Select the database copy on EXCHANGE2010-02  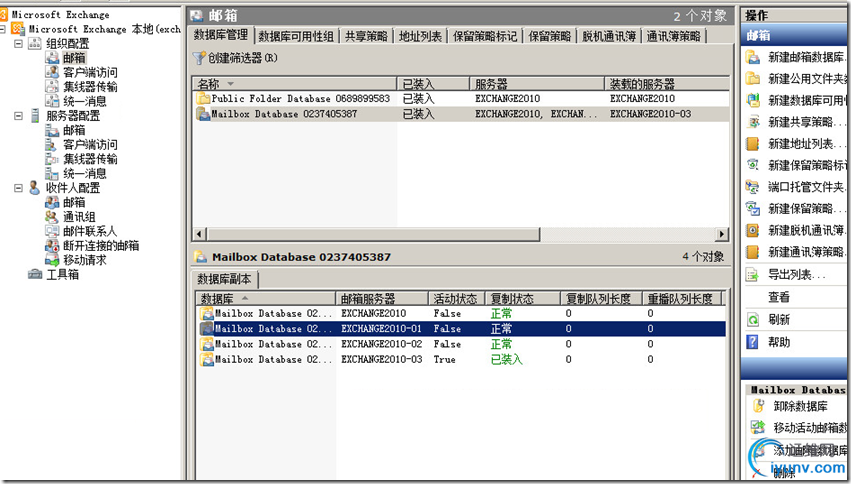[x=461, y=344]
